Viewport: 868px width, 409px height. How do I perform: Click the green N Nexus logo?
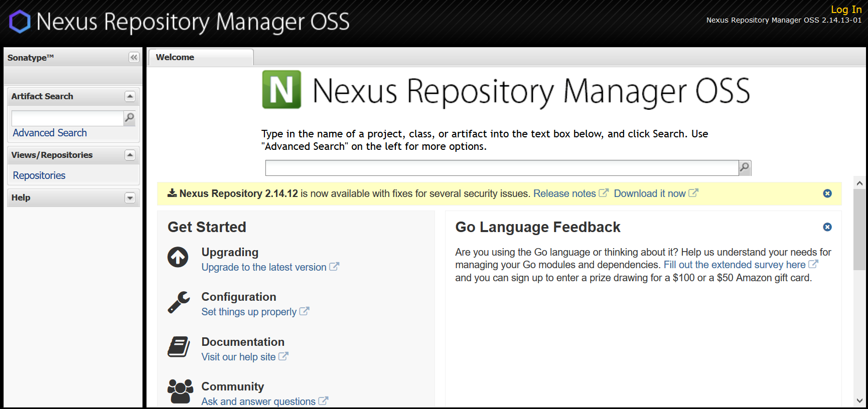[x=281, y=90]
